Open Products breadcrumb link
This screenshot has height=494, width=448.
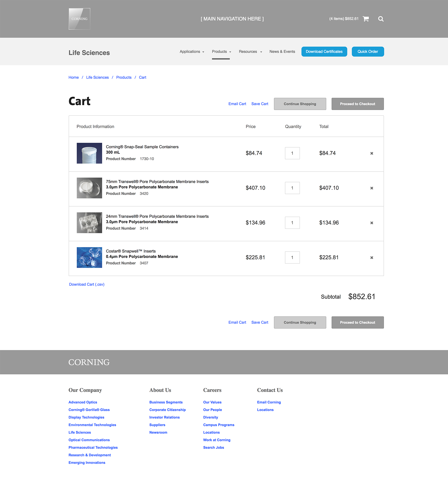[124, 77]
